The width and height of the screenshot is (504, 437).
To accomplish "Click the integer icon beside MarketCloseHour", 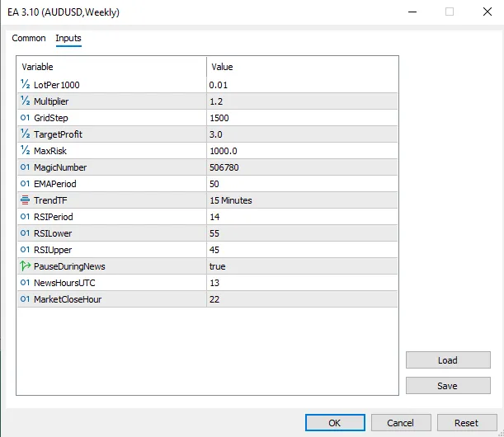I will [x=25, y=299].
